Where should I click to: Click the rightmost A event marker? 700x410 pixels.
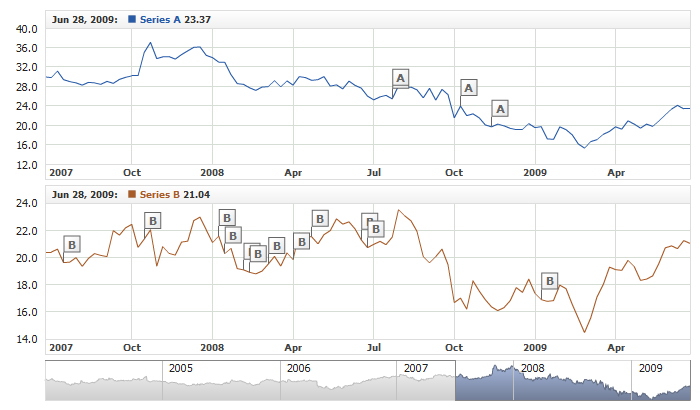[501, 108]
